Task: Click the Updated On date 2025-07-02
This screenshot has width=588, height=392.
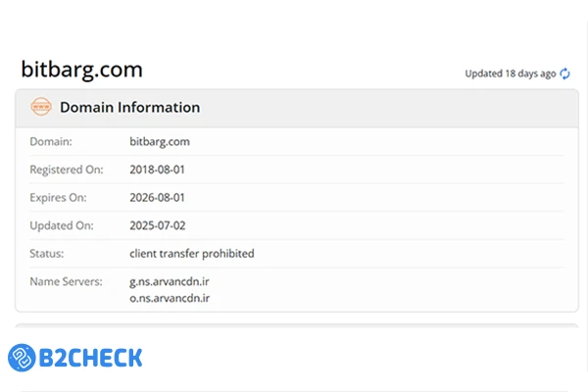Action: 158,225
